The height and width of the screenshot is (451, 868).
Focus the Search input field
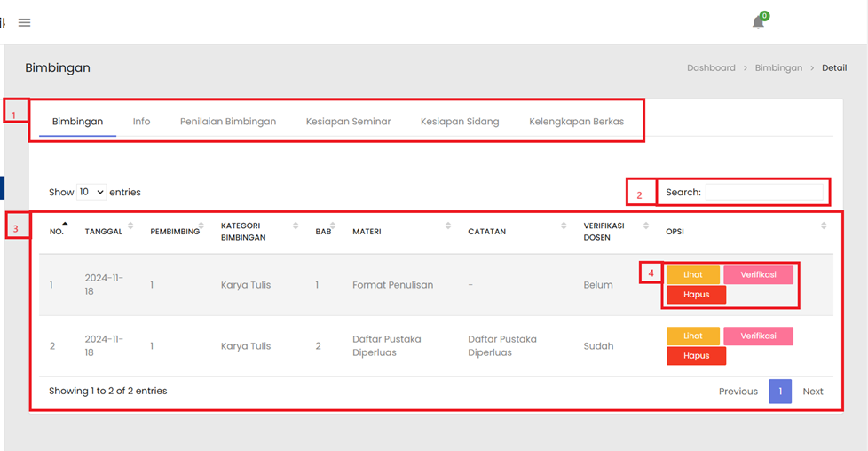(764, 193)
